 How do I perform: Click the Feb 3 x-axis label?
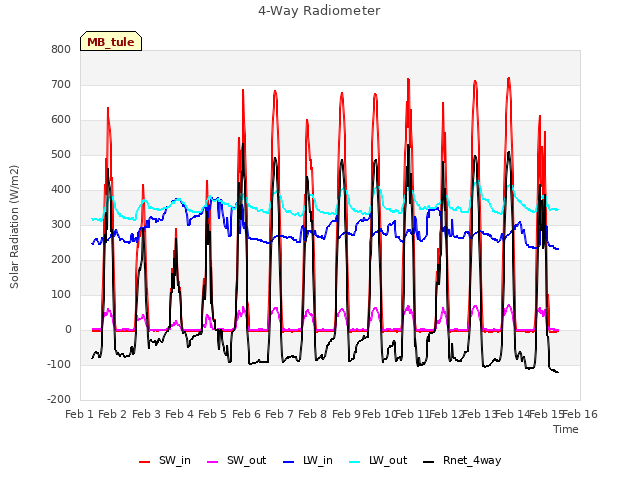tap(146, 414)
